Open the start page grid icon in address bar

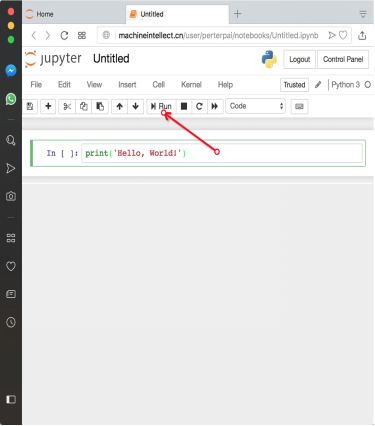pos(82,35)
